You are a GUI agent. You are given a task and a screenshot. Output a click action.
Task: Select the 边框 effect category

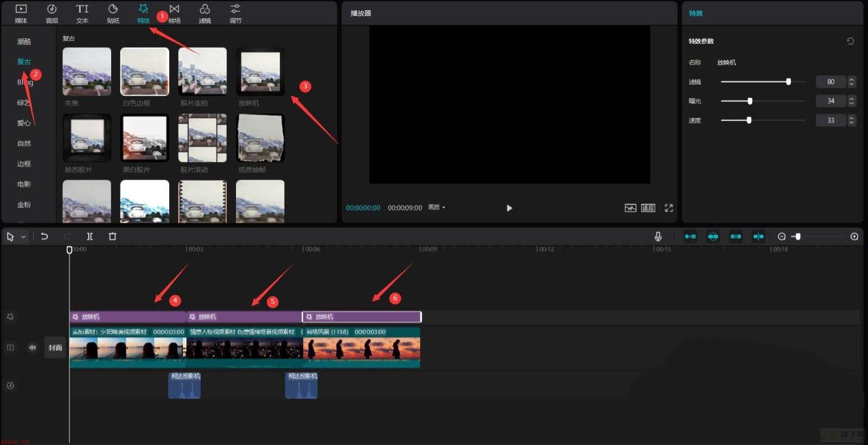24,163
